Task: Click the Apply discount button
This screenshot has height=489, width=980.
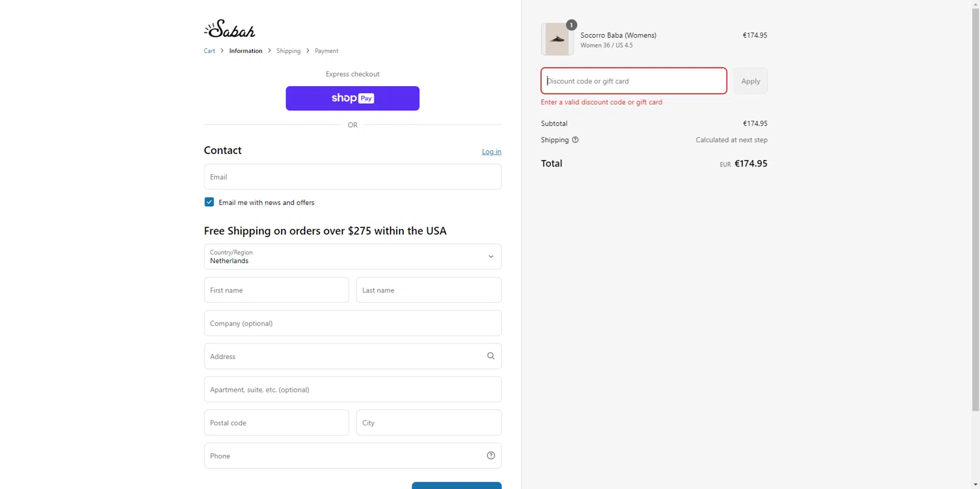Action: (x=751, y=81)
